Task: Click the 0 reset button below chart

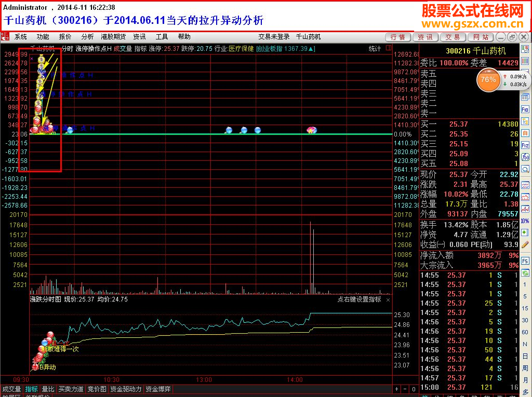Action: (414, 389)
